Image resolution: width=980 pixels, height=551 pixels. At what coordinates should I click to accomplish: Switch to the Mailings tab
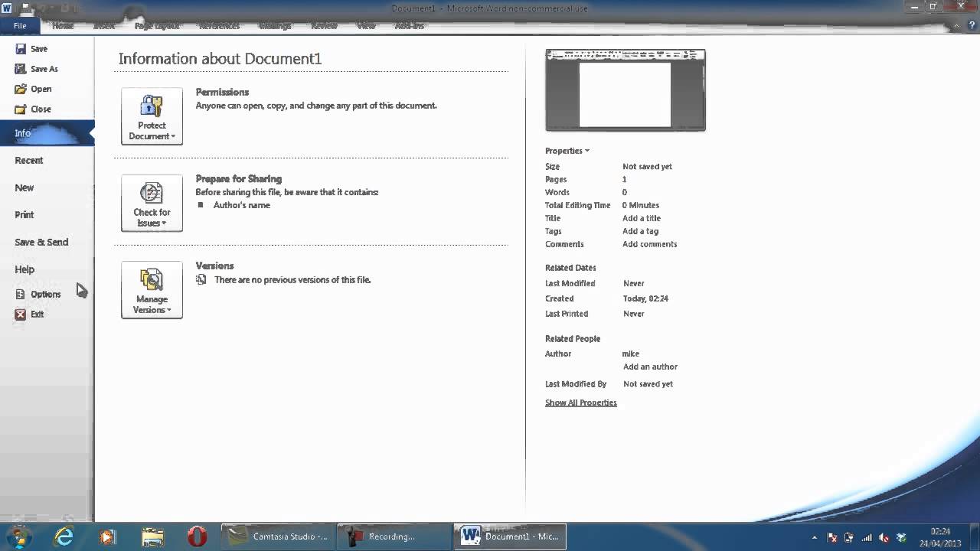pos(275,25)
